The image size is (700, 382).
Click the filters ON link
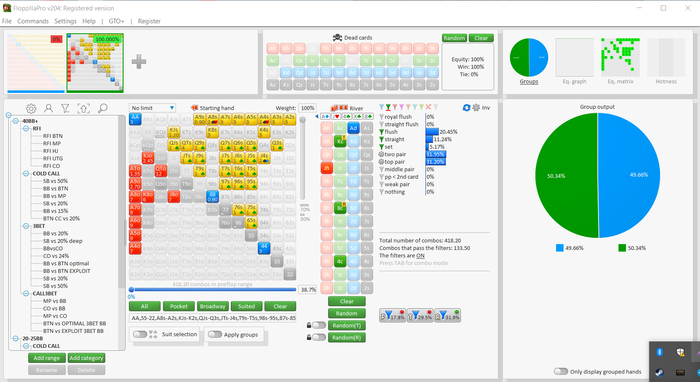[420, 256]
